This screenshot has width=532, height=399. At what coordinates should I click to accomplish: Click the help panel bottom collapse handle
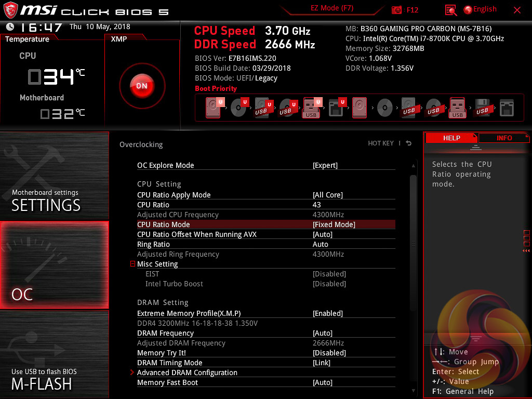tap(476, 338)
